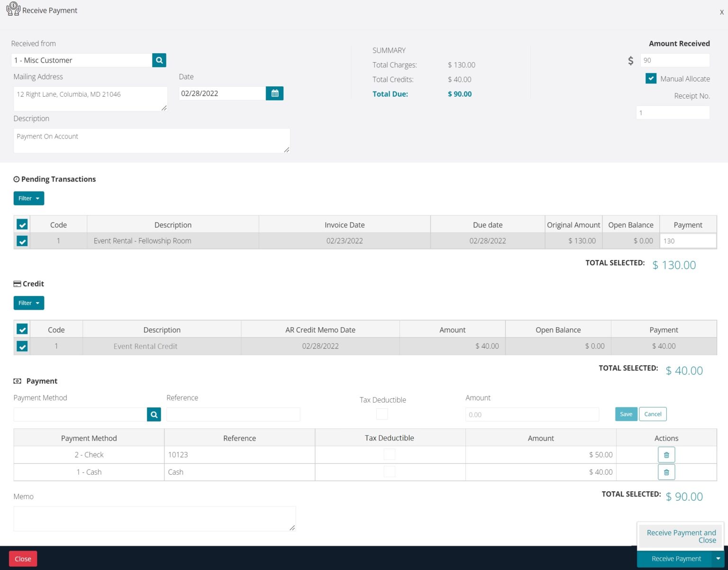The height and width of the screenshot is (570, 728).
Task: Click the Pending Transactions clock icon
Action: tap(17, 179)
